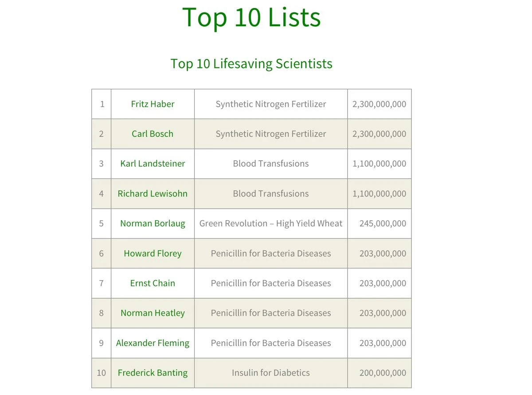
Task: Click the Carl Bosch scientist link
Action: (153, 134)
